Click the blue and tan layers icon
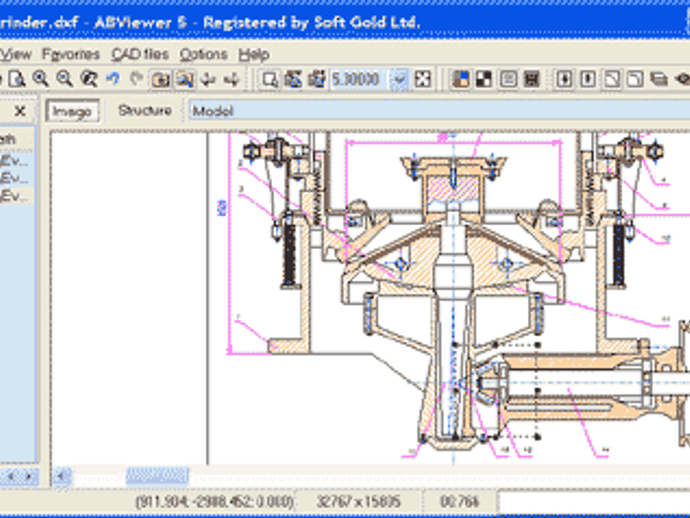 click(461, 80)
